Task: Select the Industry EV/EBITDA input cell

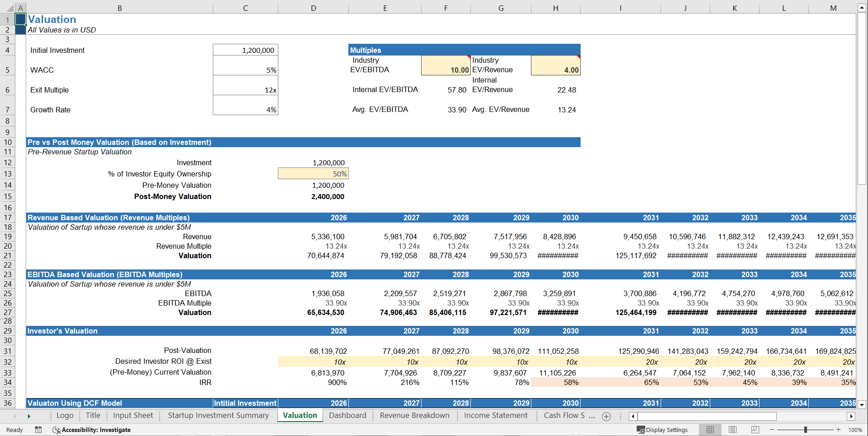Action: (446, 65)
